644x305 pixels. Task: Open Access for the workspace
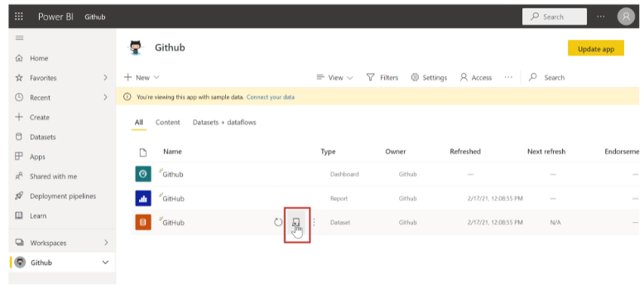pos(476,77)
